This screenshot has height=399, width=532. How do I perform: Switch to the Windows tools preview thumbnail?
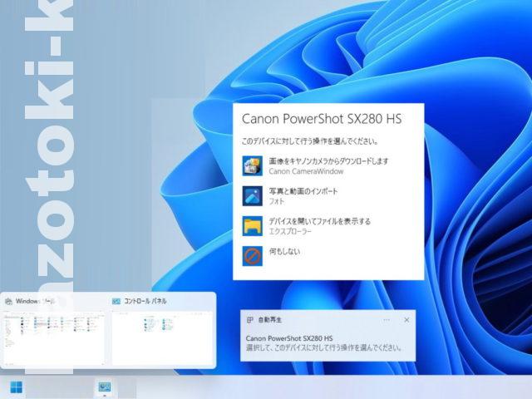tap(54, 336)
